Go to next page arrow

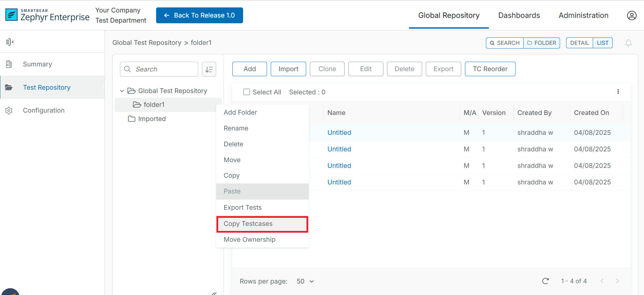pos(617,281)
